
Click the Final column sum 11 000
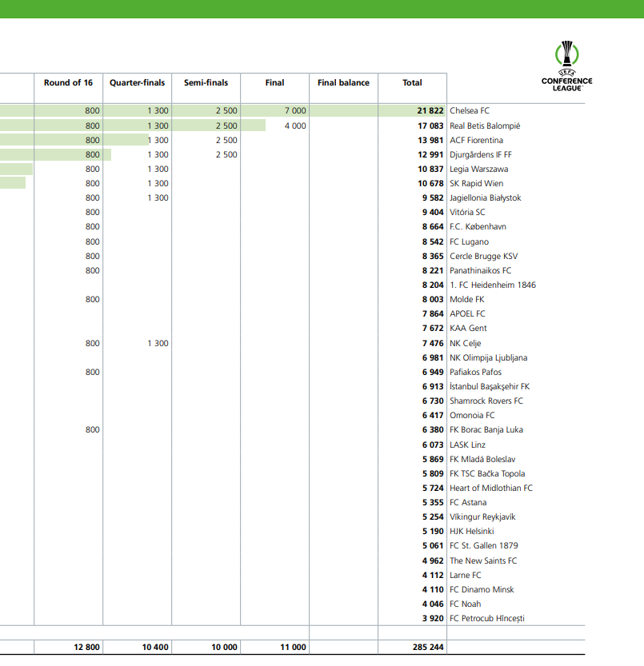(293, 648)
